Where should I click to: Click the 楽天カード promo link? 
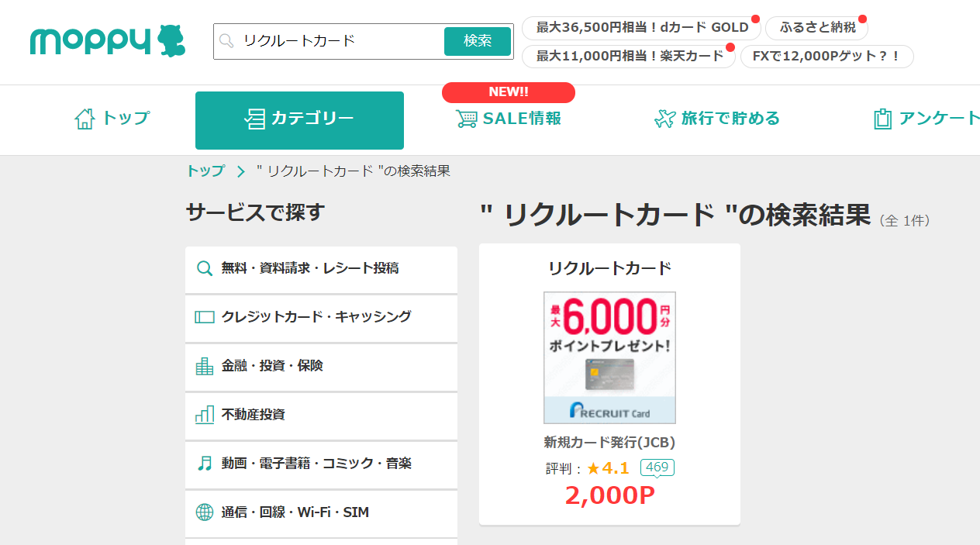[x=629, y=56]
